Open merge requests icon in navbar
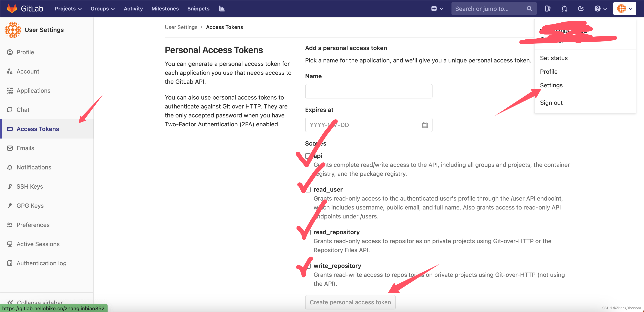This screenshot has width=644, height=312. [x=564, y=9]
